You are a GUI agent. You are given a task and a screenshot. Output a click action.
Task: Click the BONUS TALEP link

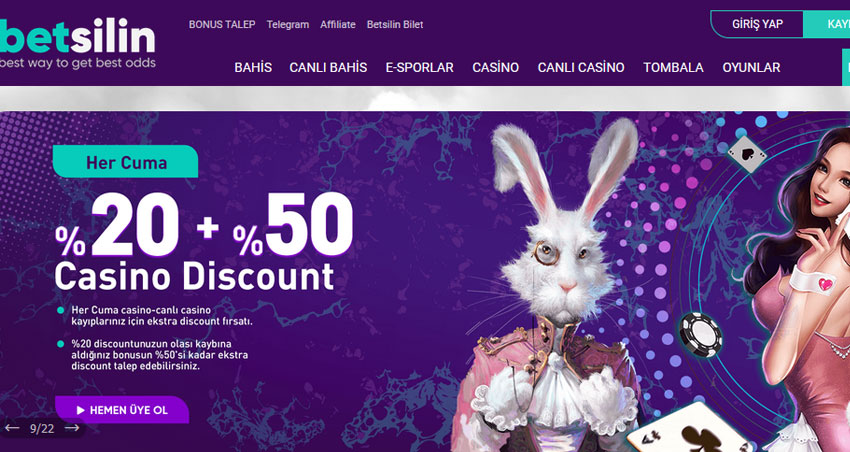[222, 24]
